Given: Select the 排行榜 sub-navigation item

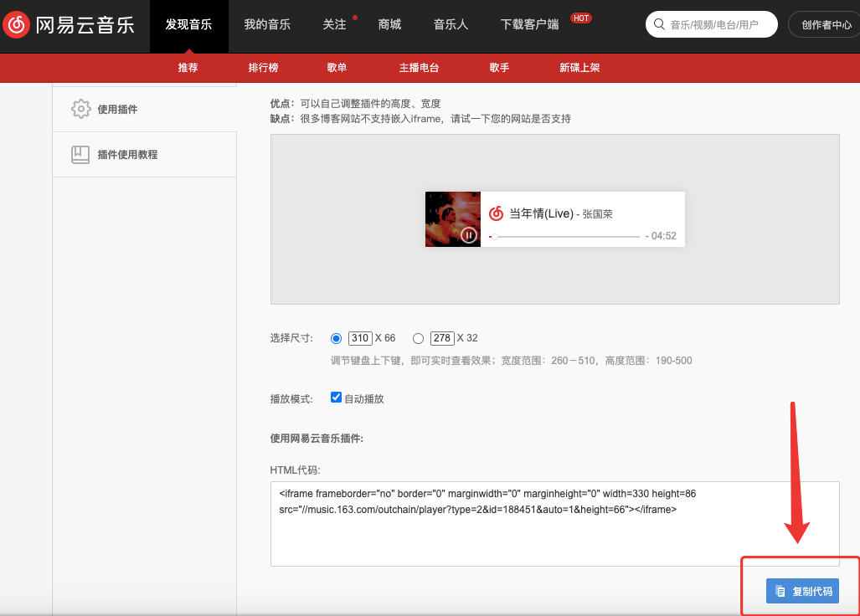Looking at the screenshot, I should (x=263, y=68).
